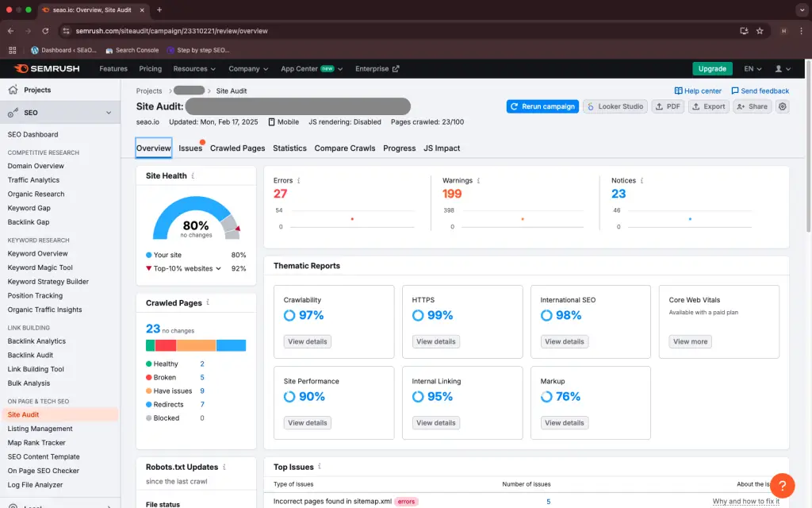This screenshot has width=812, height=508.
Task: Reload the page with the refresh icon
Action: pyautogui.click(x=45, y=31)
